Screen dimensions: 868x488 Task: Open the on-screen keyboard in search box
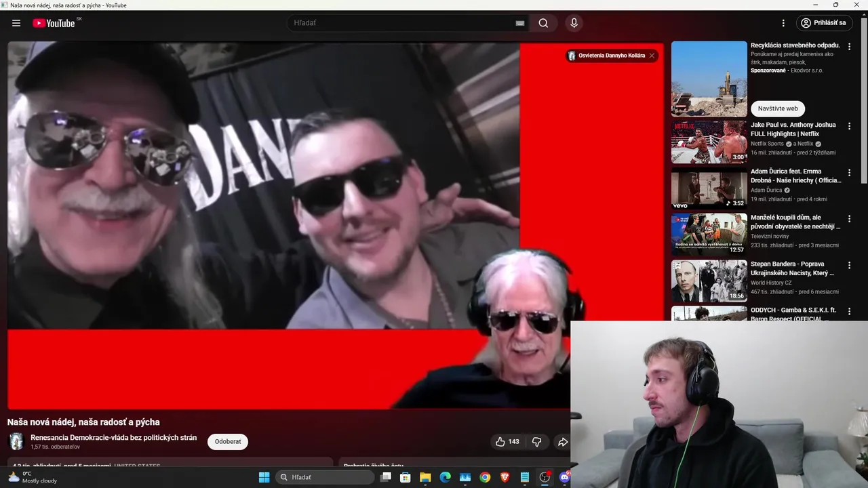[520, 23]
